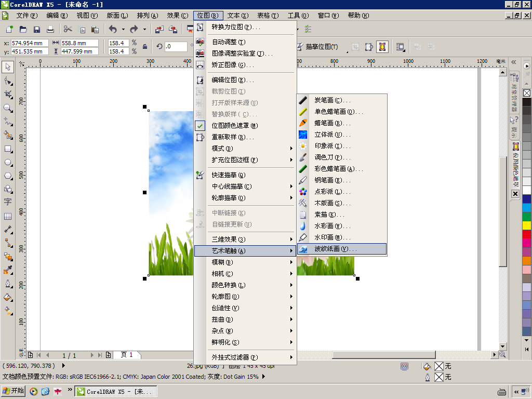
Task: Open the 页 1 page tab
Action: [x=127, y=355]
